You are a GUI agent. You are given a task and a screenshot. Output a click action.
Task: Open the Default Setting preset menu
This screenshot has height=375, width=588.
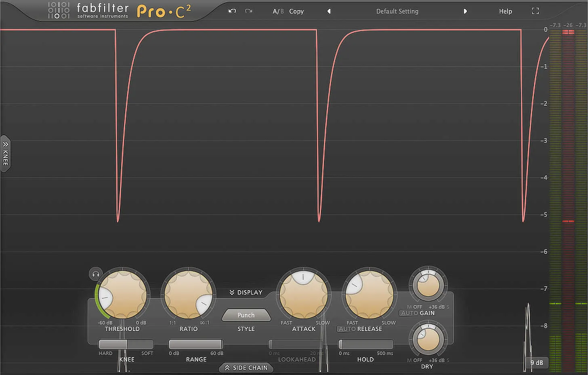coord(397,11)
